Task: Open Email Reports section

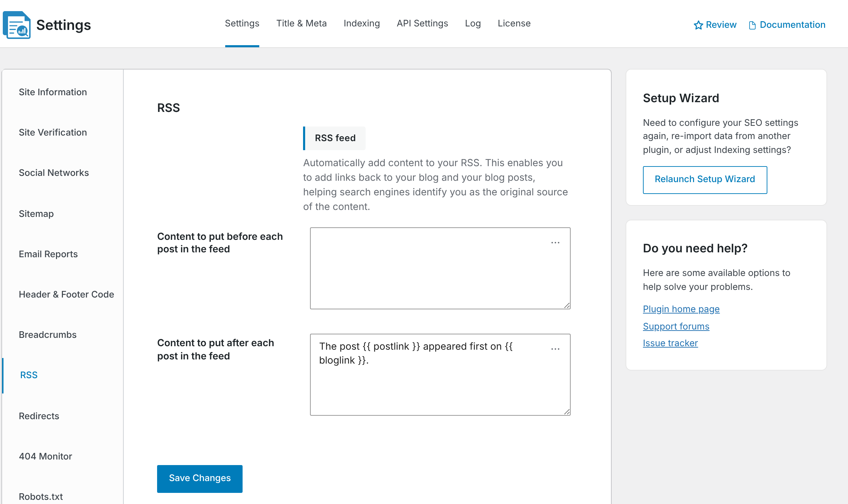Action: pyautogui.click(x=48, y=254)
